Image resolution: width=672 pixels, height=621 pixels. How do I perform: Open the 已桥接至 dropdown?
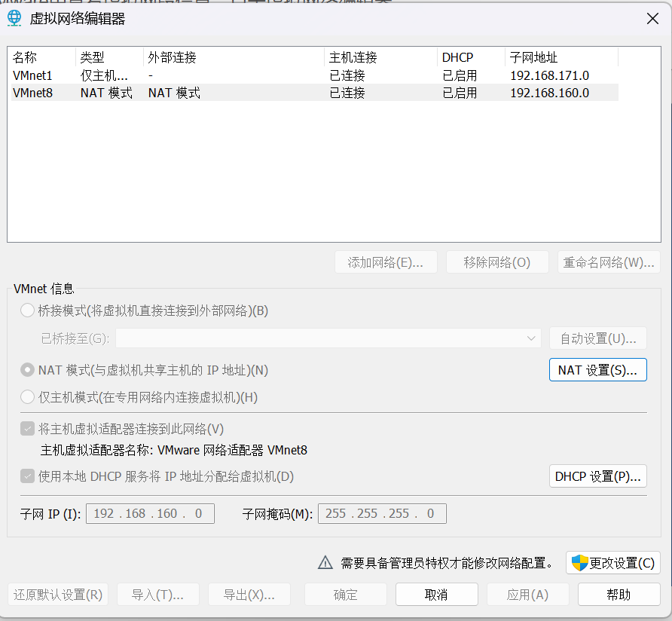click(532, 338)
